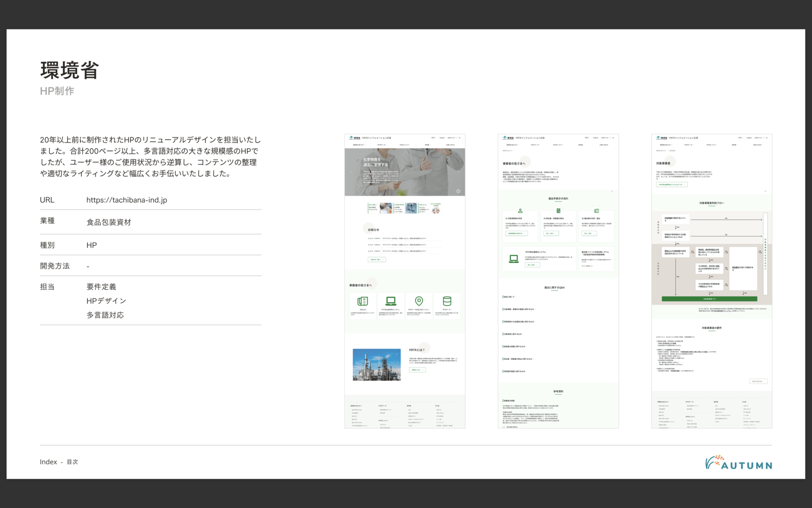
Task: Click the map pin icon in the first mockup
Action: (419, 301)
